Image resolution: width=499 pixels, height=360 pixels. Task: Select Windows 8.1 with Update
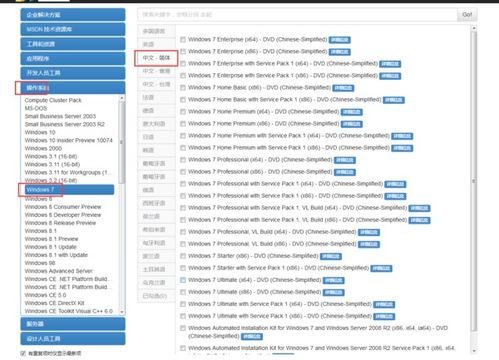pos(56,255)
